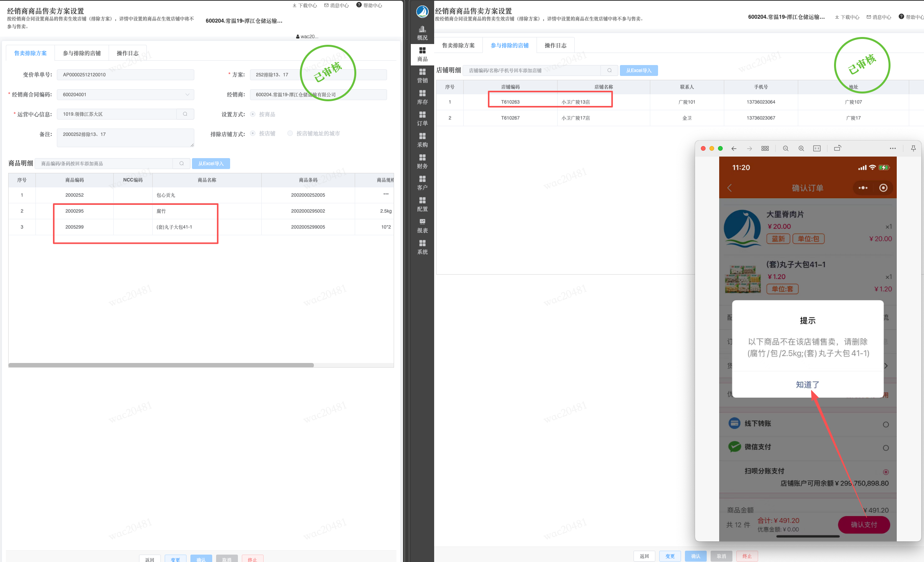Open the 操作日志 tab on right panel
924x562 pixels.
(555, 46)
